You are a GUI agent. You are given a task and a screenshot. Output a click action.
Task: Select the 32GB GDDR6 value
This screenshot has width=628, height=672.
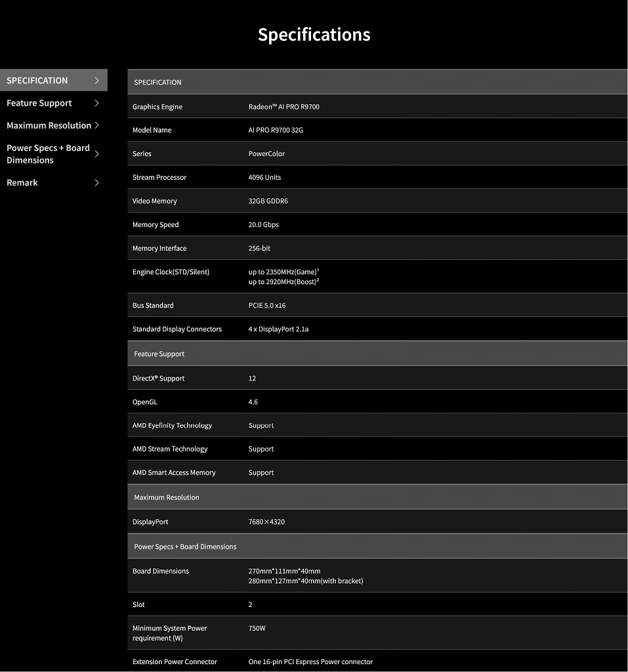click(x=268, y=201)
